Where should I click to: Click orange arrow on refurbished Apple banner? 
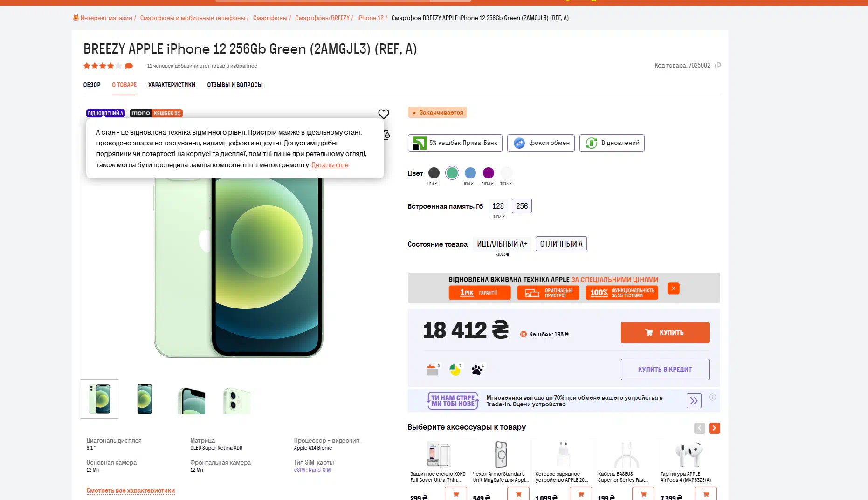[673, 288]
